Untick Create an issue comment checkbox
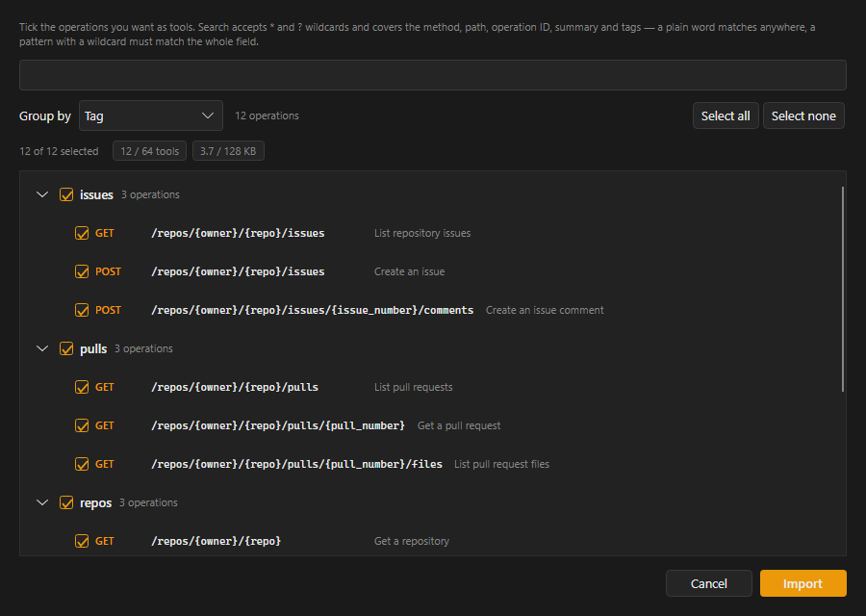Viewport: 866px width, 616px height. point(82,310)
